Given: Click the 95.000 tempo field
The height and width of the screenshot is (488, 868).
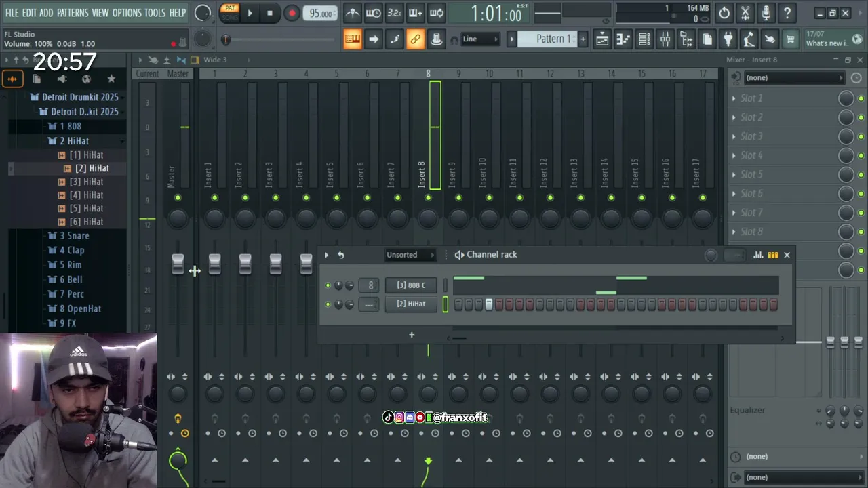Looking at the screenshot, I should [321, 14].
